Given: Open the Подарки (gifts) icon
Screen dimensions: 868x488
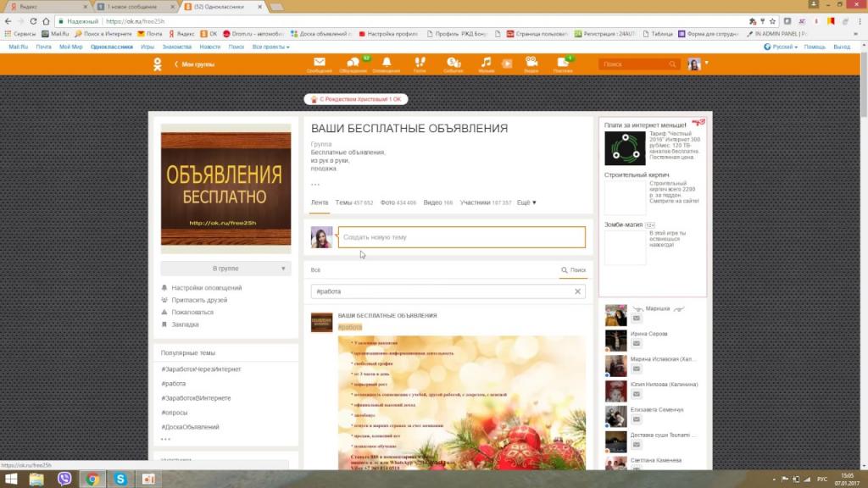Looking at the screenshot, I should tap(561, 61).
